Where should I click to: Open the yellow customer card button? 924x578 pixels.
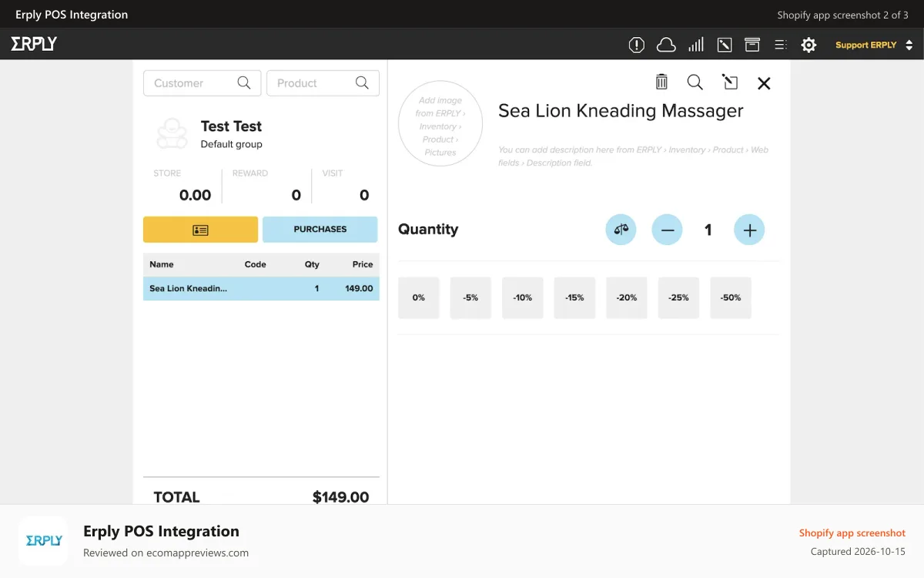[x=200, y=230]
